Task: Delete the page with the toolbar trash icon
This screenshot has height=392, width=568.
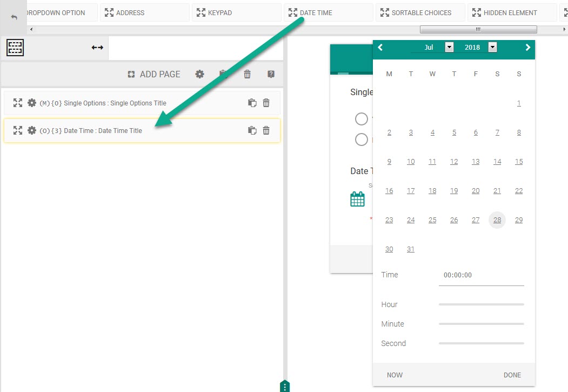Action: (247, 74)
